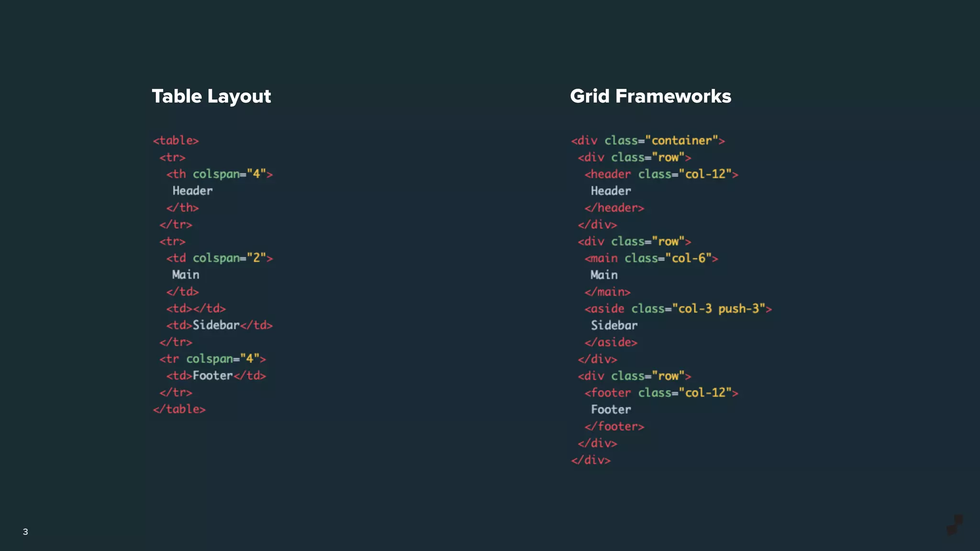Click the footer class="col-12" line
This screenshot has height=551, width=980.
pos(661,393)
